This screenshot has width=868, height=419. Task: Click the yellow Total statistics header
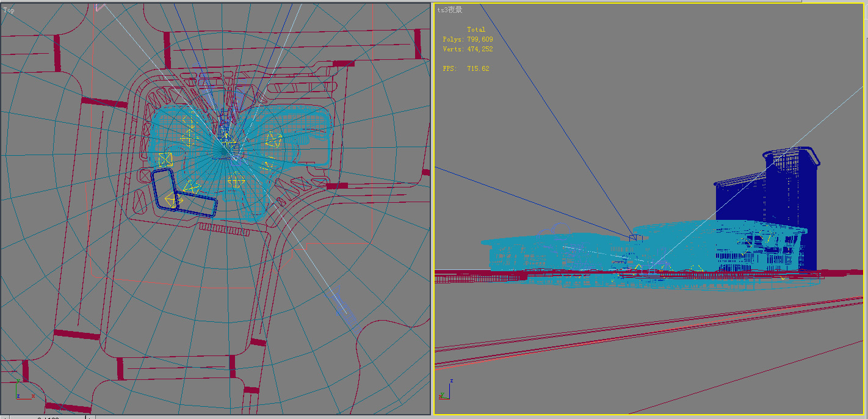pos(476,29)
